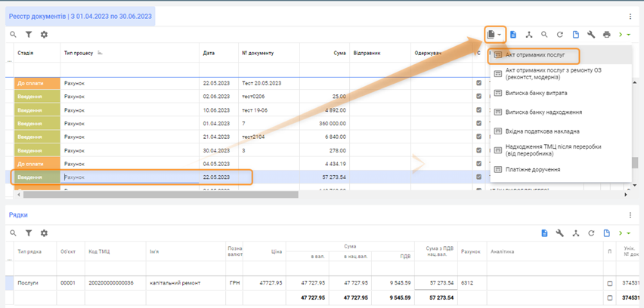Toggle the П checkbox in the Послуги row

[610, 283]
